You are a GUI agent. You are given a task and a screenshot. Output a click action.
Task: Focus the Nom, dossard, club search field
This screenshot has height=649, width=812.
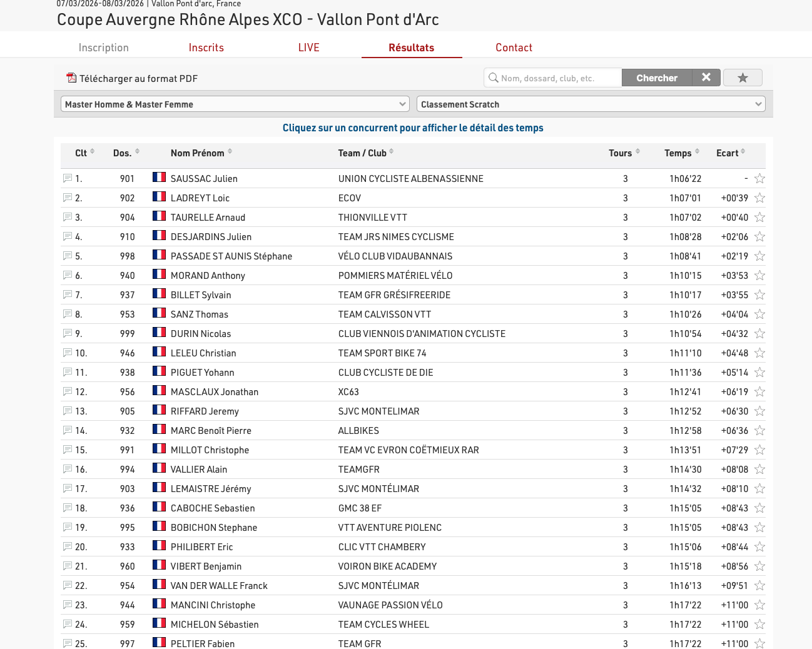coord(558,78)
